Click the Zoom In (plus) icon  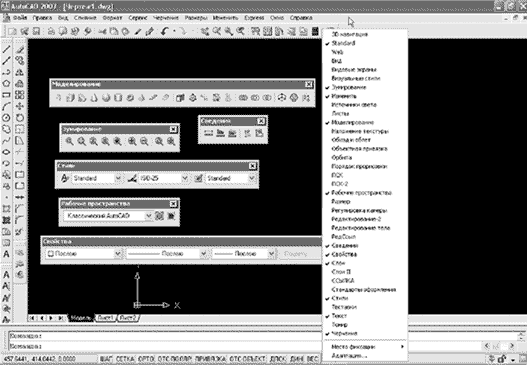click(x=132, y=141)
